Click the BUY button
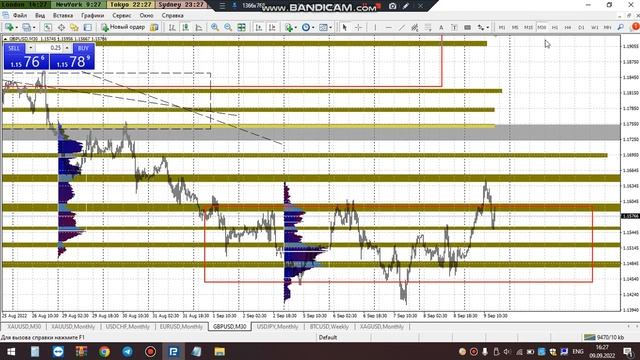 (x=83, y=48)
